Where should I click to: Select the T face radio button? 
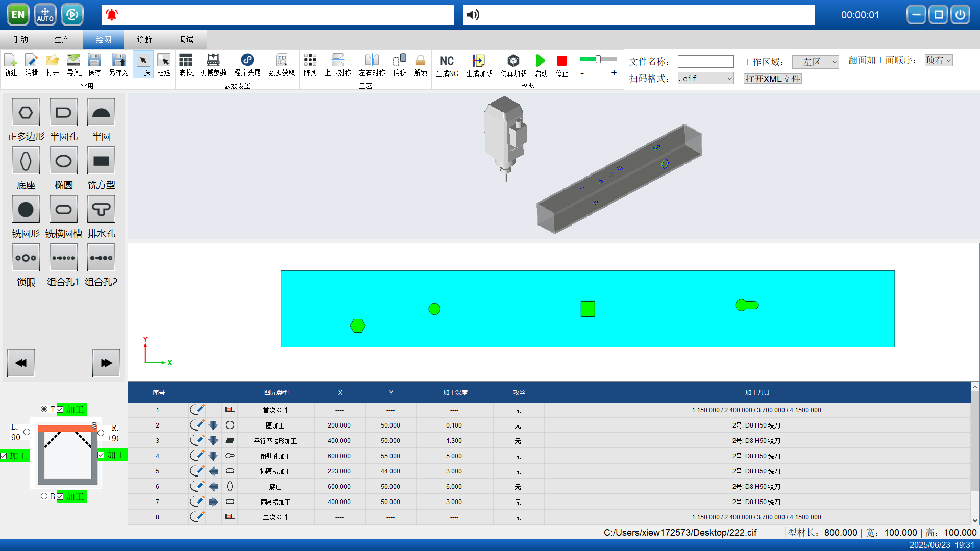tap(44, 409)
